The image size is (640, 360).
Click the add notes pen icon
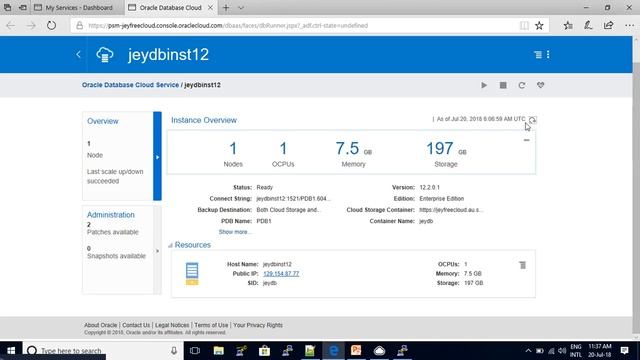[x=588, y=25]
